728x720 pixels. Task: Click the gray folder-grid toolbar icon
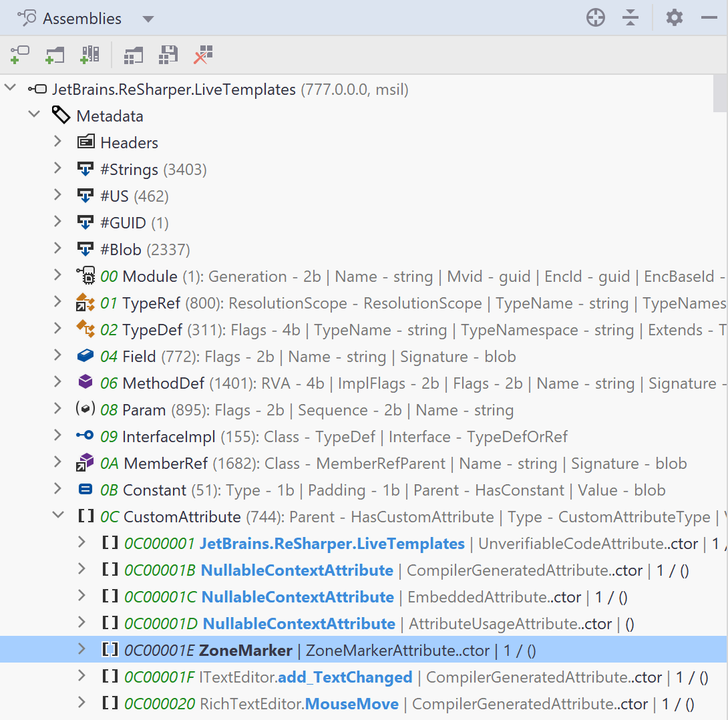click(134, 55)
